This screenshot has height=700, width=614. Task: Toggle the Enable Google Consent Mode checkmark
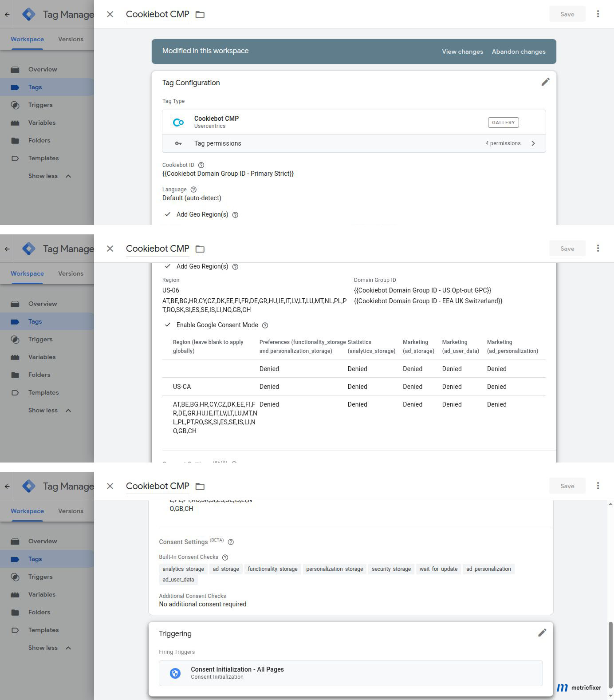click(x=168, y=325)
